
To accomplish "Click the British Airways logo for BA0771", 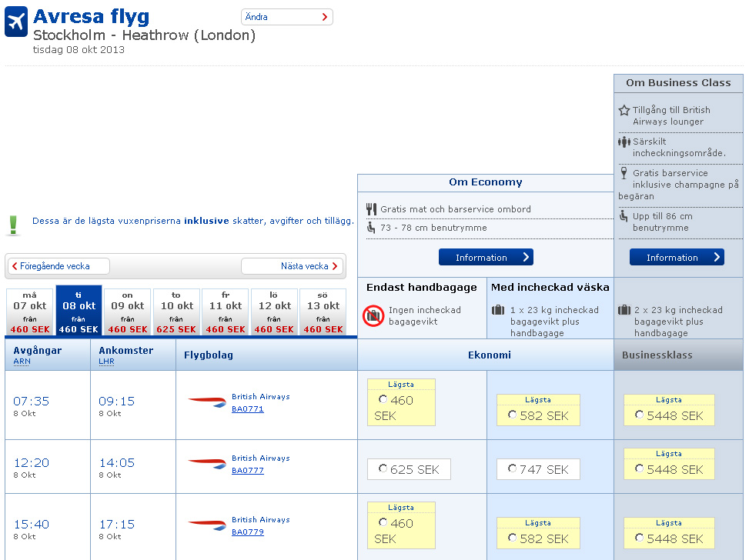I will click(207, 402).
